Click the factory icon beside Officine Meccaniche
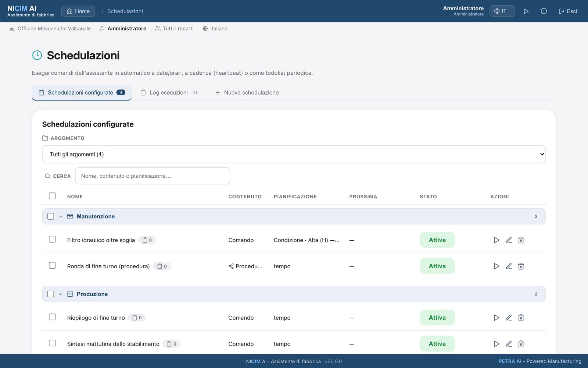Screen dimensions: 588x368 coord(12,28)
